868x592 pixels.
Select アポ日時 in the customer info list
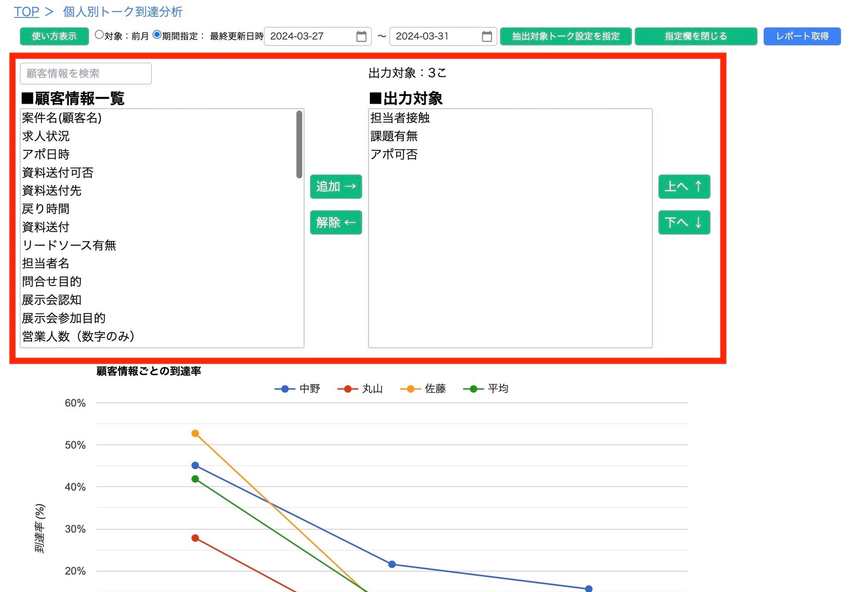tap(46, 154)
